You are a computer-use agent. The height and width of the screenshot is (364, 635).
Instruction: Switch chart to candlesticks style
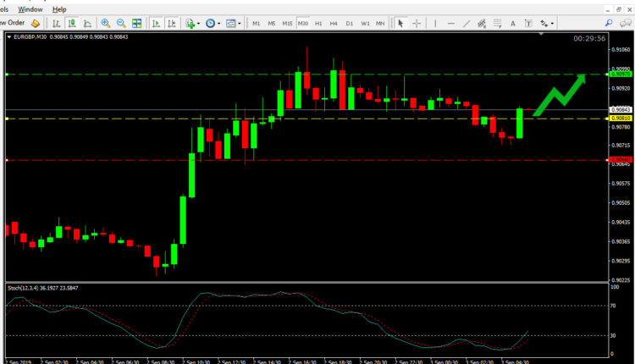click(x=72, y=24)
